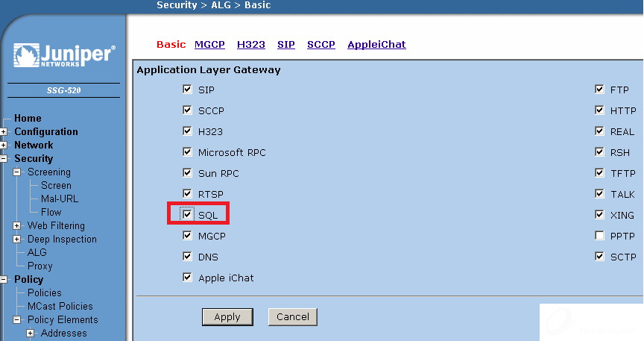Expand the Configuration tree node

[x=4, y=132]
